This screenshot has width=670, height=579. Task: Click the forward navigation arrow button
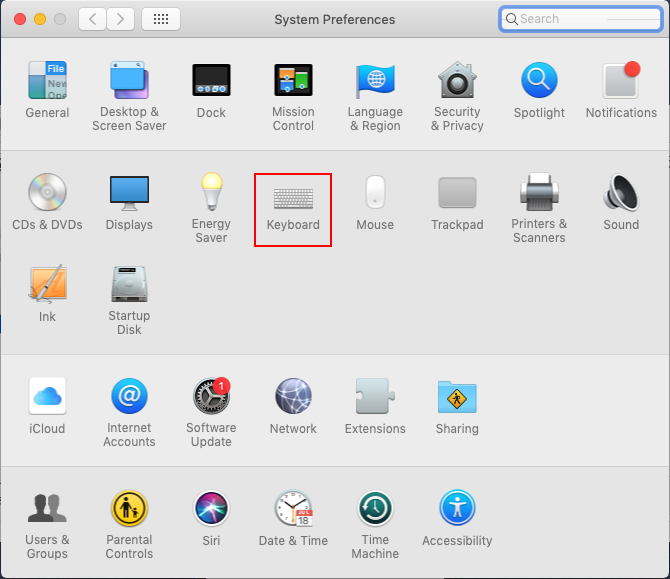point(120,19)
